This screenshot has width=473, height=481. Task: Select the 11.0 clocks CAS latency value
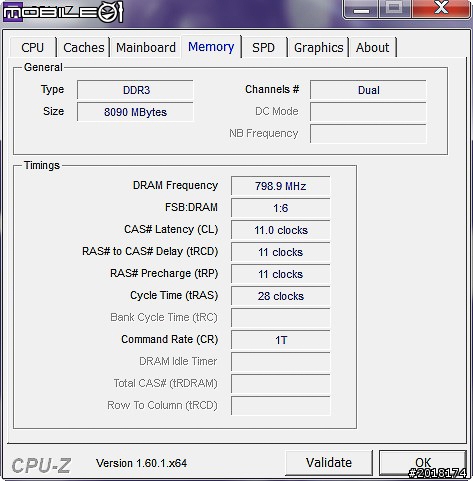pyautogui.click(x=281, y=230)
